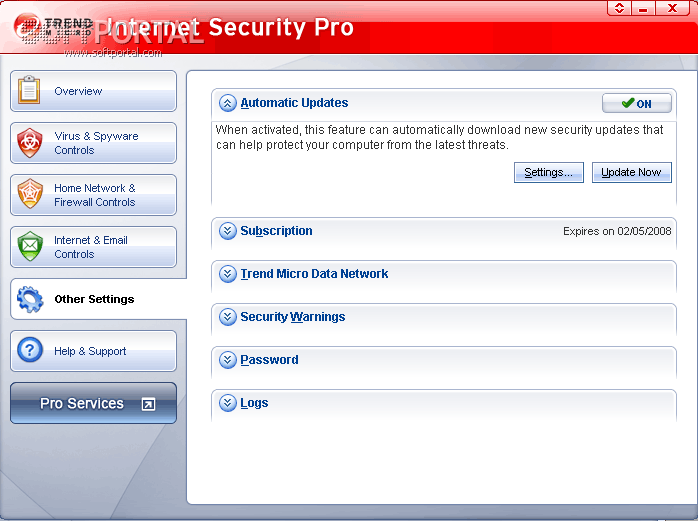Viewport: 698px width, 521px height.
Task: Click the Subscription heading link
Action: tap(276, 231)
